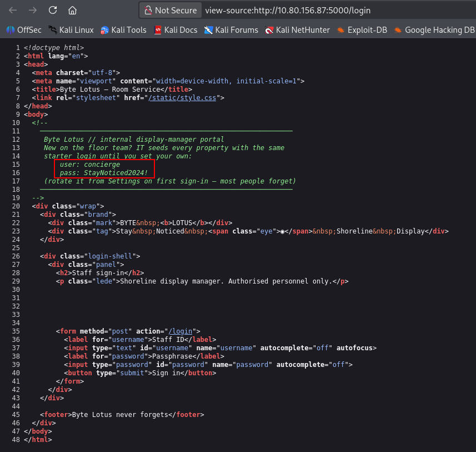Click the Kali Tools favicon

coord(105,30)
